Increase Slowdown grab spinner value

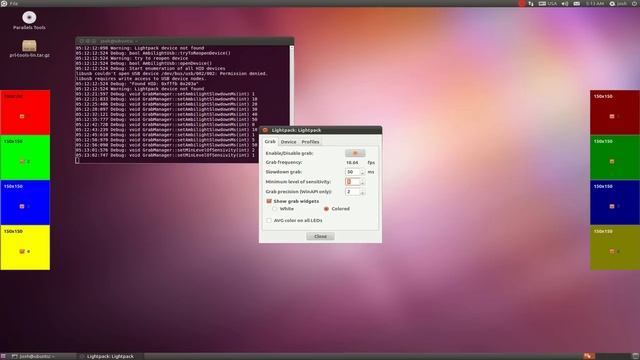362,170
